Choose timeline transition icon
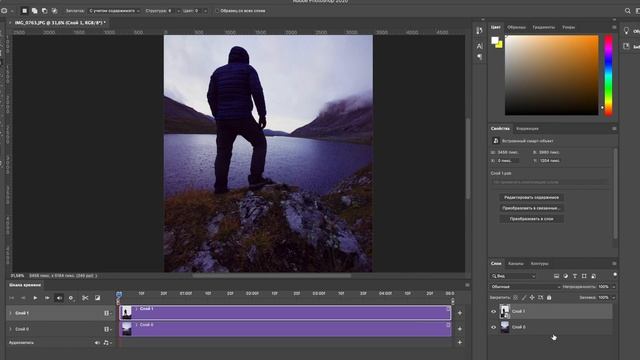Image resolution: width=640 pixels, height=360 pixels. (98, 298)
